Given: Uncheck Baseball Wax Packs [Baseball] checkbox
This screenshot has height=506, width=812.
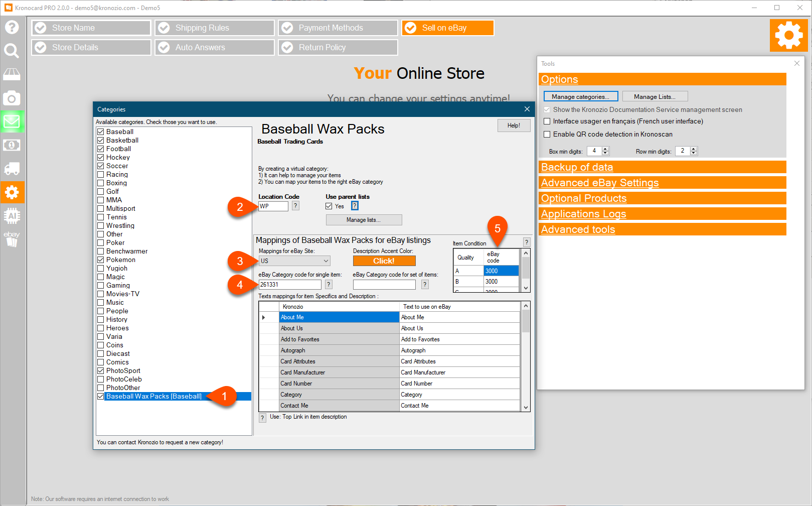Looking at the screenshot, I should (100, 396).
